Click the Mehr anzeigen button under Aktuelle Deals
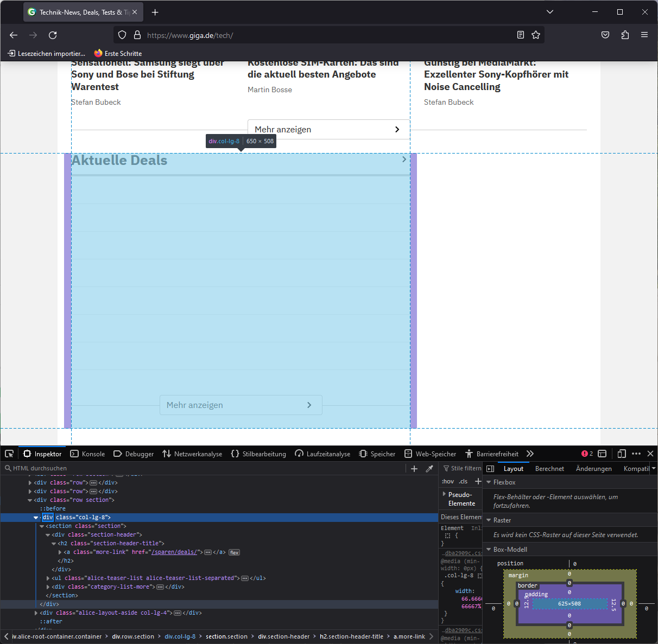This screenshot has width=658, height=644. click(241, 405)
